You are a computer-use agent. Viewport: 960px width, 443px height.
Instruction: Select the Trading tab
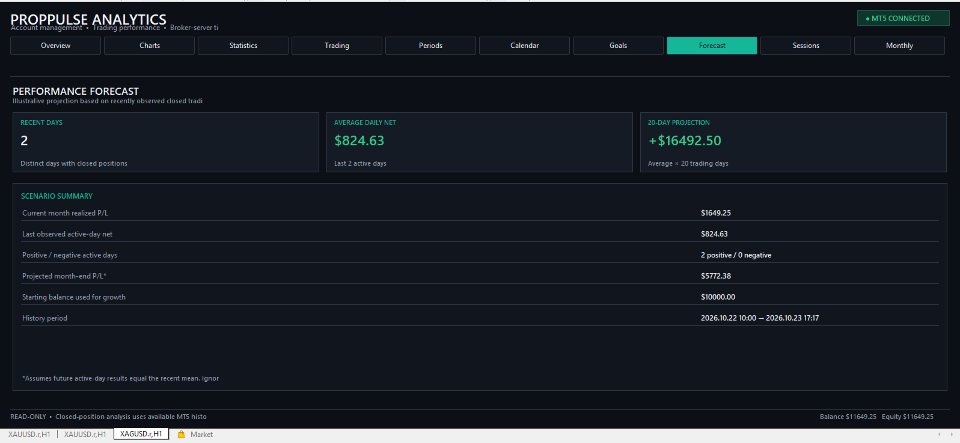(x=337, y=45)
